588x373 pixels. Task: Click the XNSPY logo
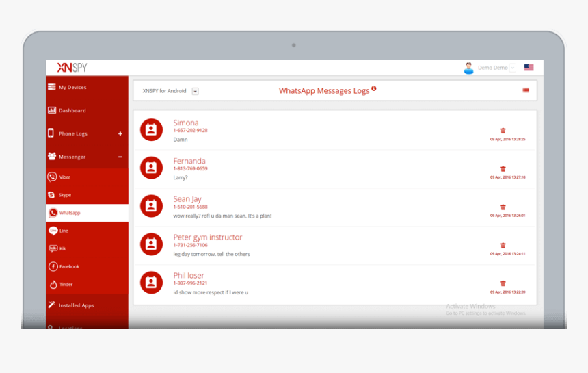pyautogui.click(x=72, y=68)
